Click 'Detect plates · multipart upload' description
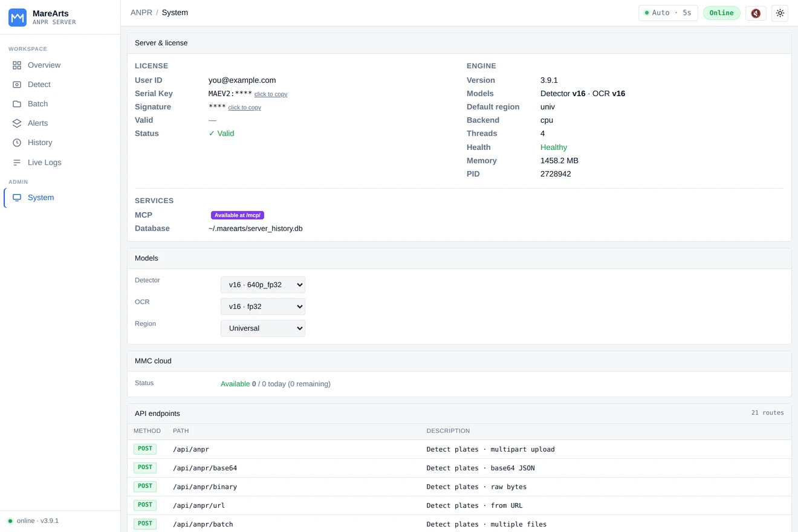The width and height of the screenshot is (798, 532). tap(490, 449)
